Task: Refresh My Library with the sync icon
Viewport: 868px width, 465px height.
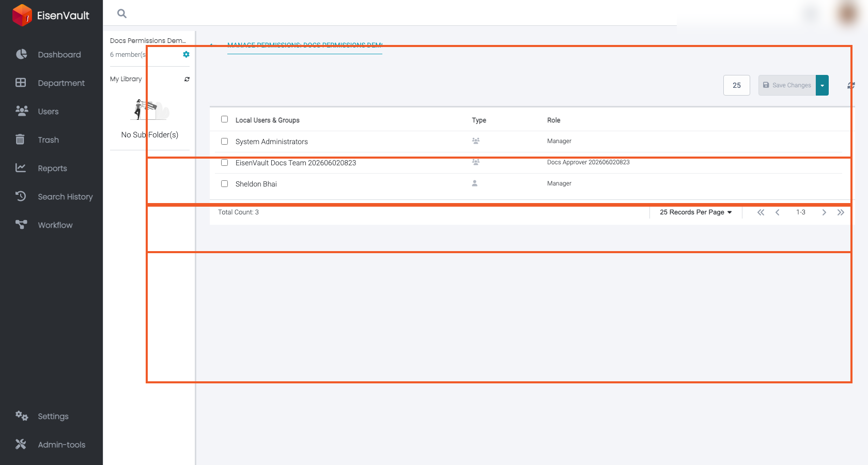Action: click(187, 79)
